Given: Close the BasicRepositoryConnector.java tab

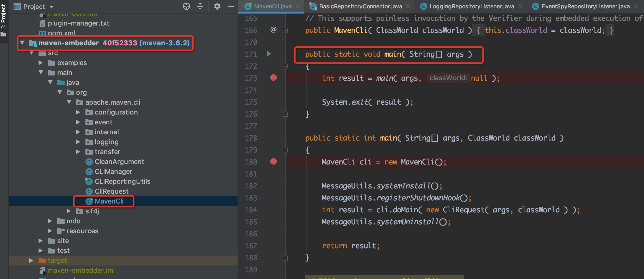Looking at the screenshot, I should click(x=408, y=6).
